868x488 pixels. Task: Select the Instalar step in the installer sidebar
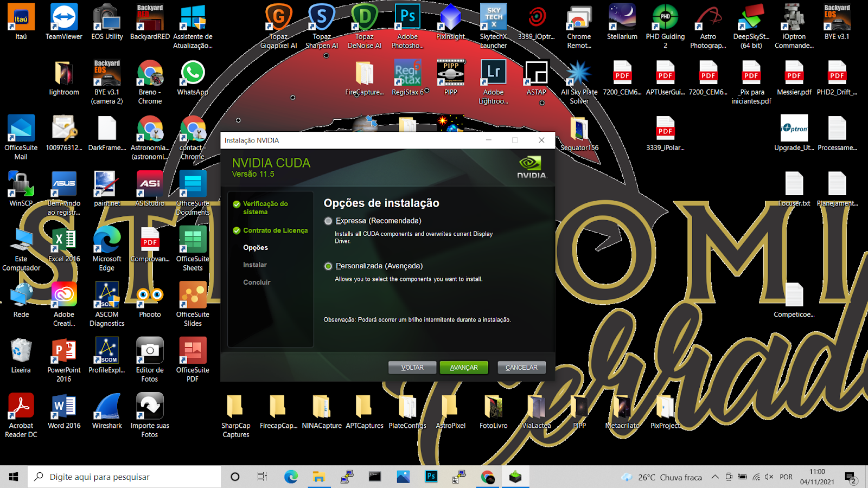[255, 265]
